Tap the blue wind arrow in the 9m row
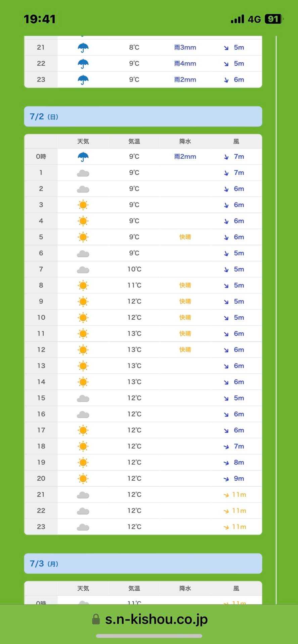298x644 pixels. [x=226, y=479]
